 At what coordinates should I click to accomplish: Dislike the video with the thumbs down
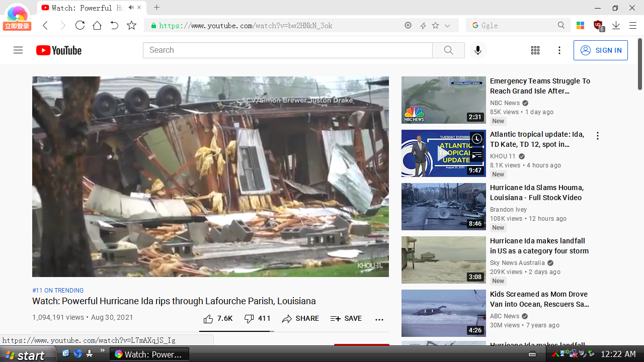[x=249, y=318]
